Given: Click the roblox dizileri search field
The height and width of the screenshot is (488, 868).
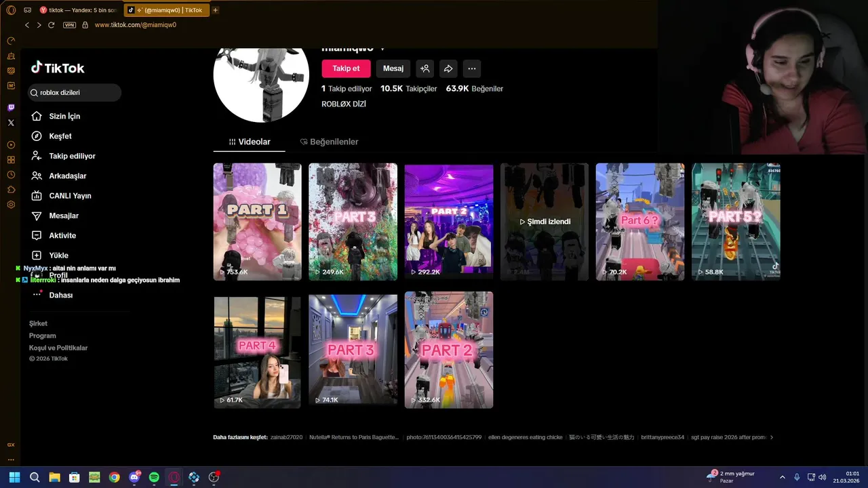Looking at the screenshot, I should pos(75,93).
